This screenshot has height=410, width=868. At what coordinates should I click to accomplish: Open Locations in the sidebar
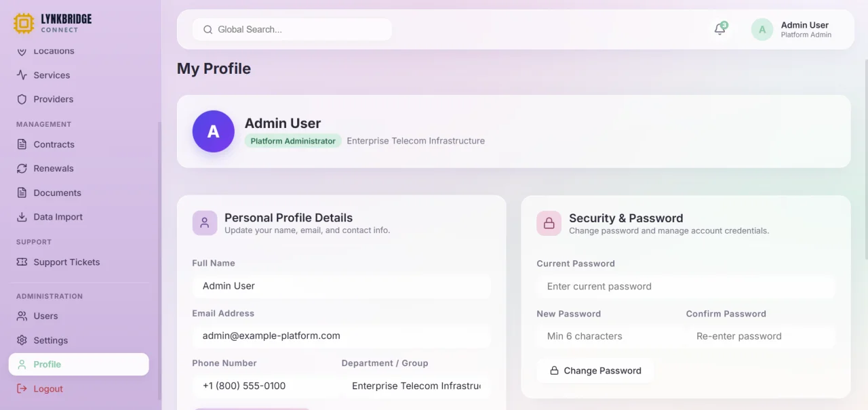[79, 51]
